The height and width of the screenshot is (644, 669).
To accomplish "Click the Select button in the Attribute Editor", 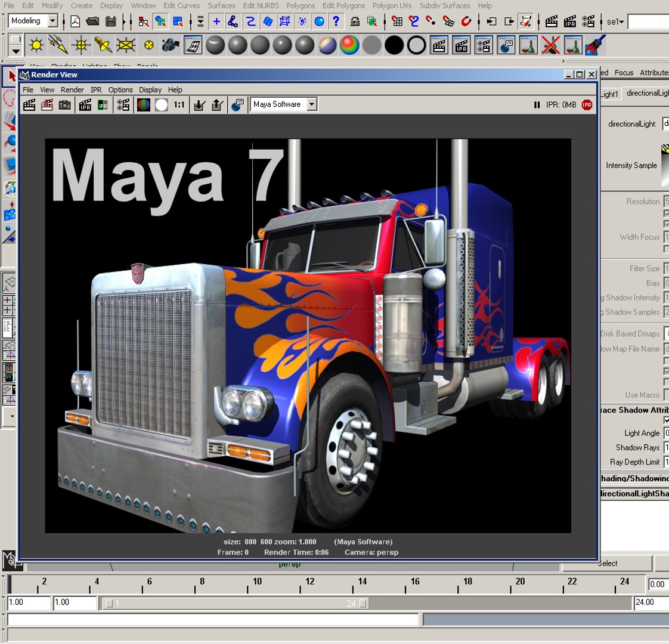I will pyautogui.click(x=608, y=563).
